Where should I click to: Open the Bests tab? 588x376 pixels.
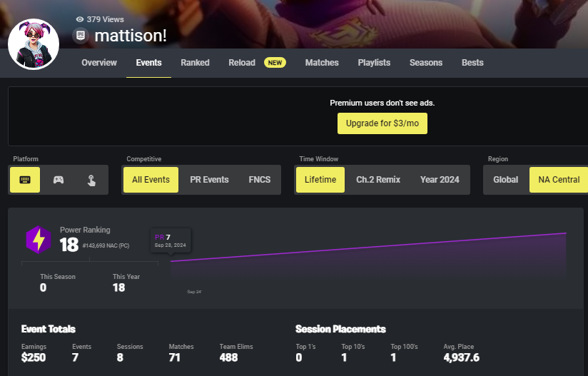pyautogui.click(x=472, y=63)
